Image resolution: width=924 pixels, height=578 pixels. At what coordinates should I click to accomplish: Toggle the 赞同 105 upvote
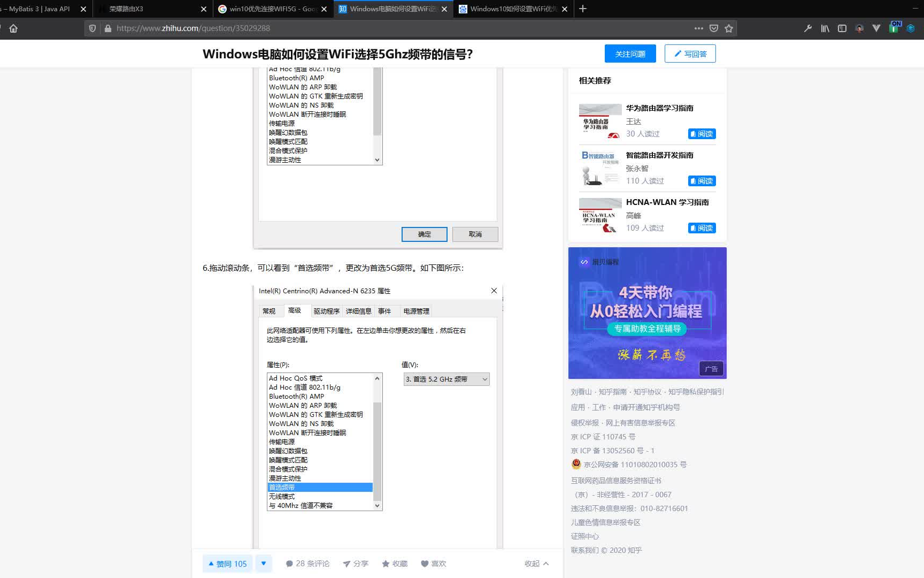[x=227, y=563]
